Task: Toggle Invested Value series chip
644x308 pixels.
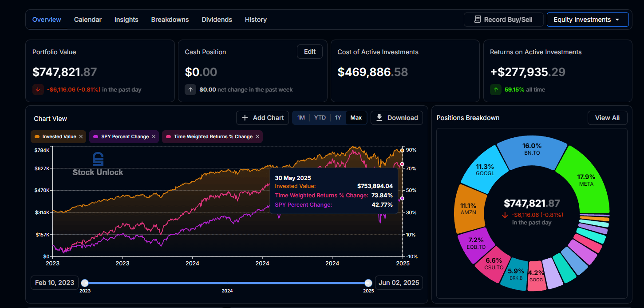Action: point(58,137)
